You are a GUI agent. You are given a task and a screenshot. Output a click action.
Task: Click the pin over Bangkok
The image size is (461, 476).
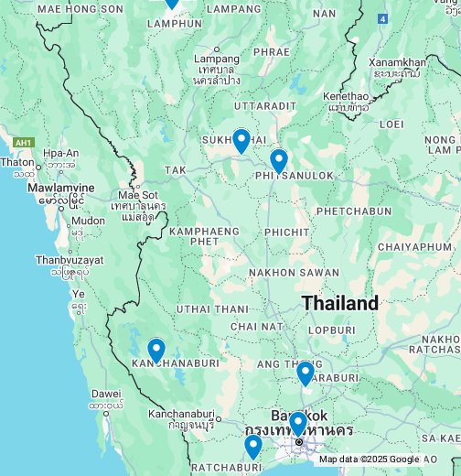pyautogui.click(x=298, y=424)
